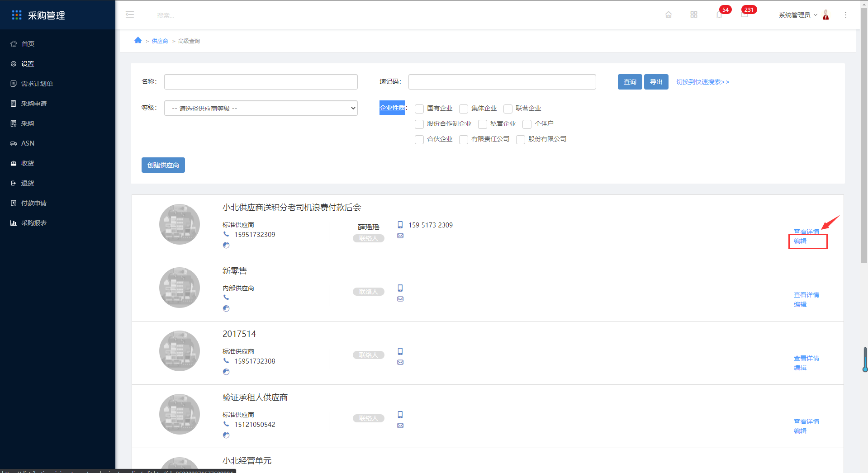Click 查看详情 for supplier 新零售
The height and width of the screenshot is (473, 868).
tap(806, 295)
